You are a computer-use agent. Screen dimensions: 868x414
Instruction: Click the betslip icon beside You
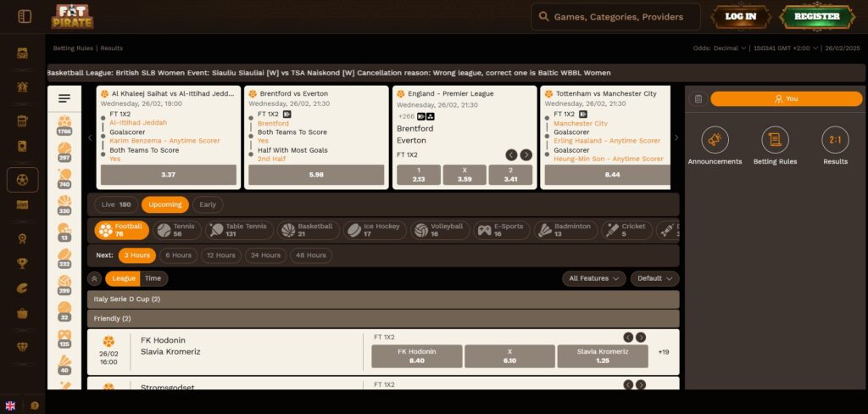(x=698, y=98)
